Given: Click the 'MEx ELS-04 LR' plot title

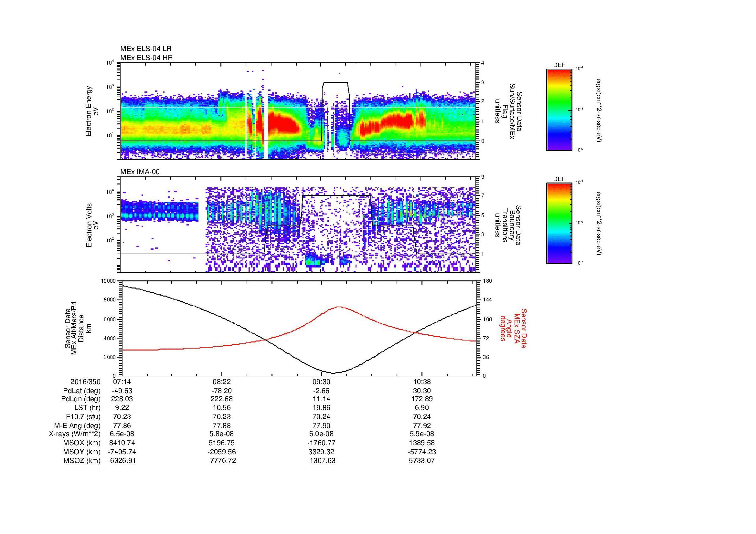Looking at the screenshot, I should 146,49.
